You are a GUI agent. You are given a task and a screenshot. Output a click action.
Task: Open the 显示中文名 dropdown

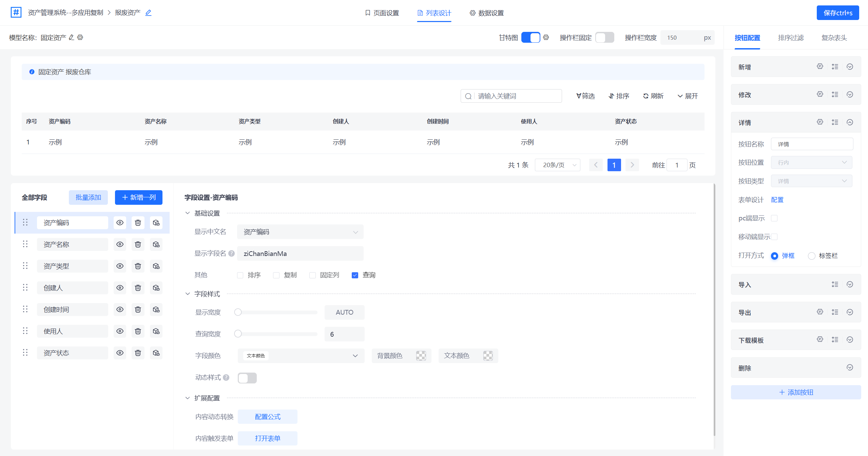click(300, 232)
